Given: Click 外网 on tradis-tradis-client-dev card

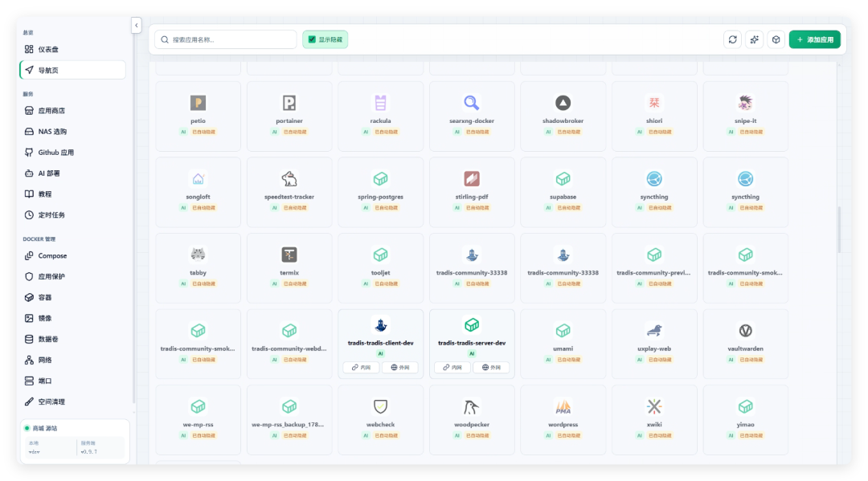Looking at the screenshot, I should click(399, 367).
